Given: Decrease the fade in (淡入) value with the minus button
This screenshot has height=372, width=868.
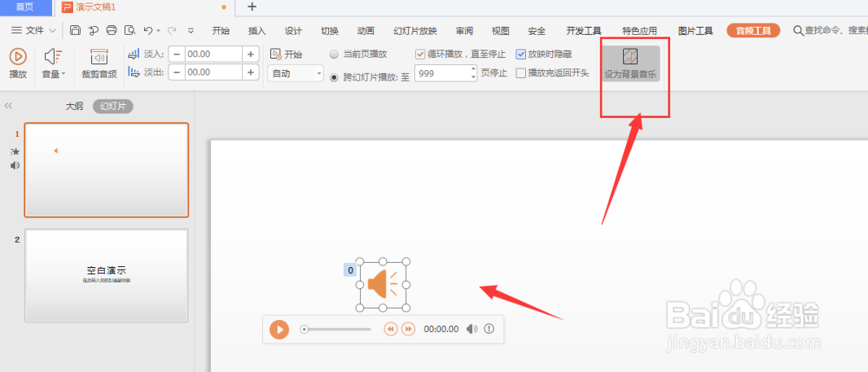Looking at the screenshot, I should coord(176,54).
